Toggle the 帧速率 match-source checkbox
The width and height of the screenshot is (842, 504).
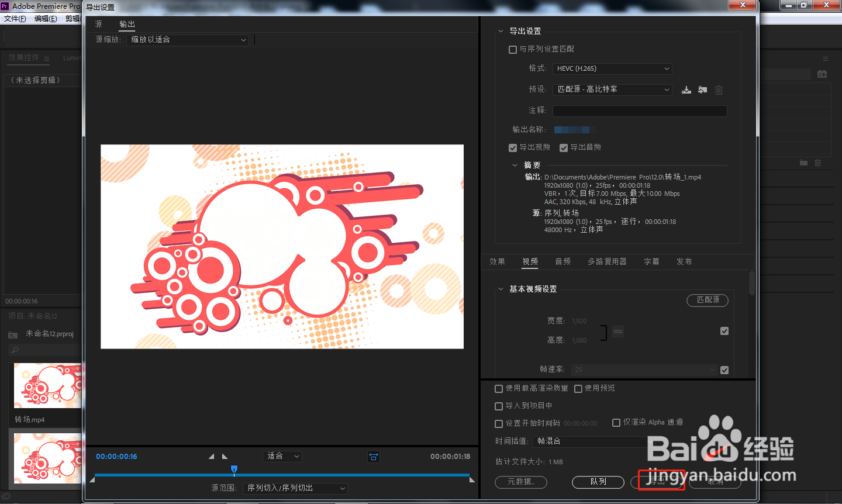[x=724, y=370]
